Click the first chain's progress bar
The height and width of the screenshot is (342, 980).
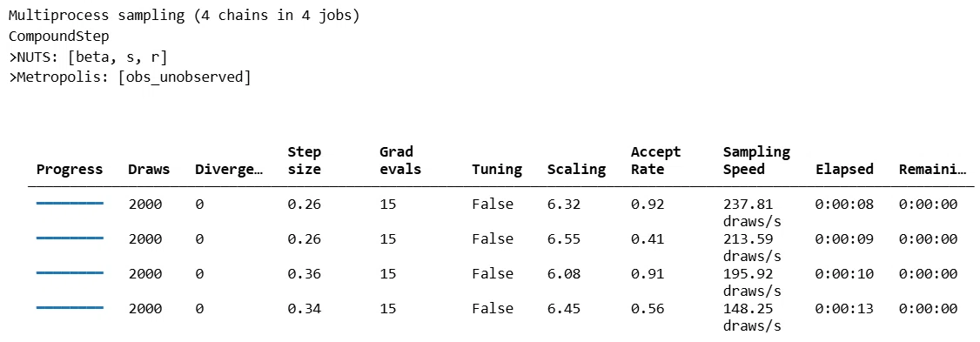[x=70, y=204]
